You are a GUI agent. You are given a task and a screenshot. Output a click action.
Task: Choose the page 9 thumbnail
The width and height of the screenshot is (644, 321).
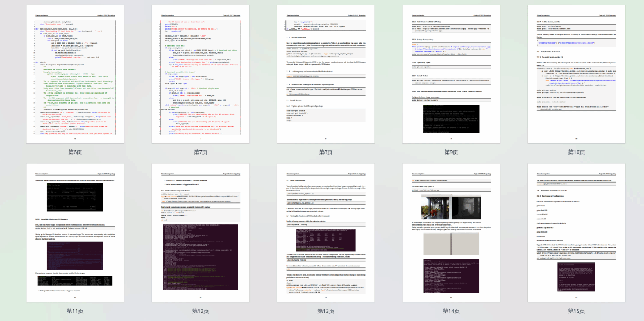(451, 74)
